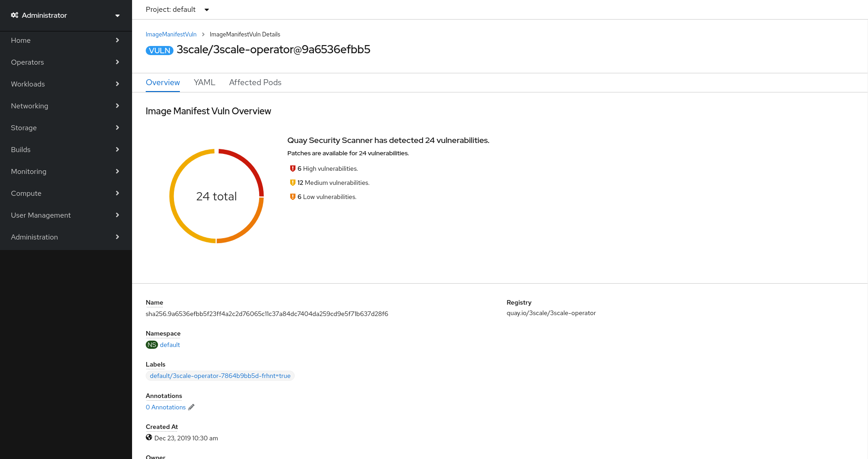Click the orange Low severity shield icon
The image size is (868, 459).
pyautogui.click(x=293, y=197)
